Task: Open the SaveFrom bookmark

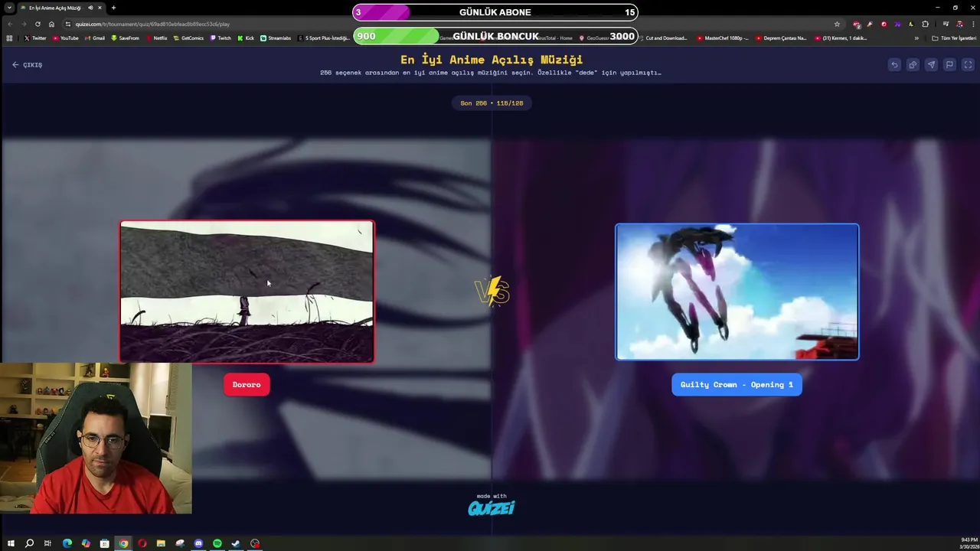Action: click(x=126, y=37)
